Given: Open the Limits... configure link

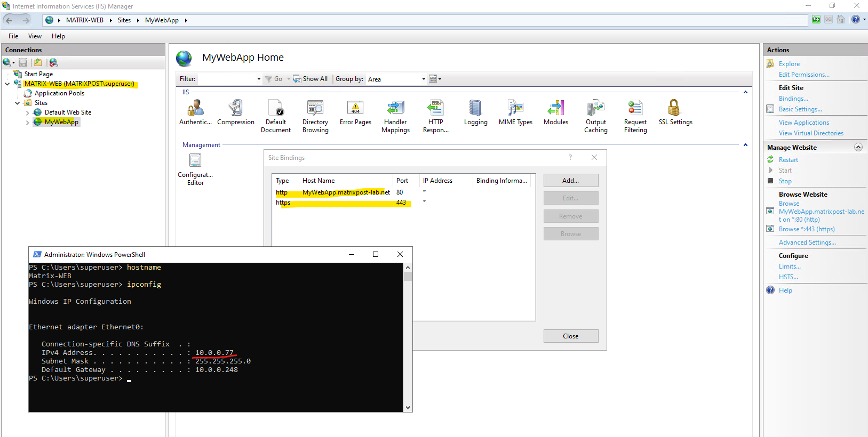Looking at the screenshot, I should (x=790, y=266).
